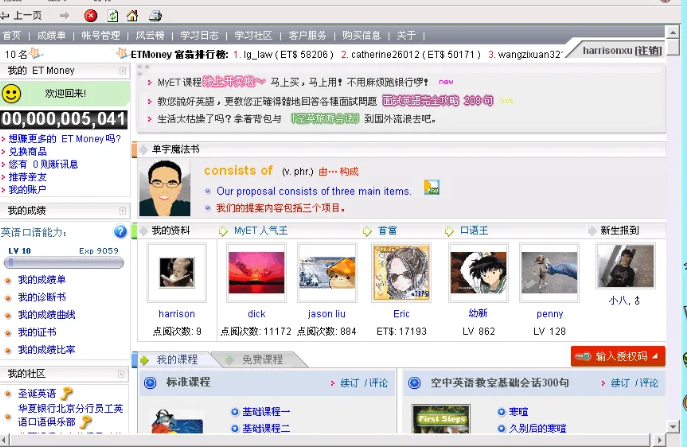Open the 想赚更多的 ET Money吗 link
This screenshot has height=447, width=687.
pyautogui.click(x=64, y=138)
